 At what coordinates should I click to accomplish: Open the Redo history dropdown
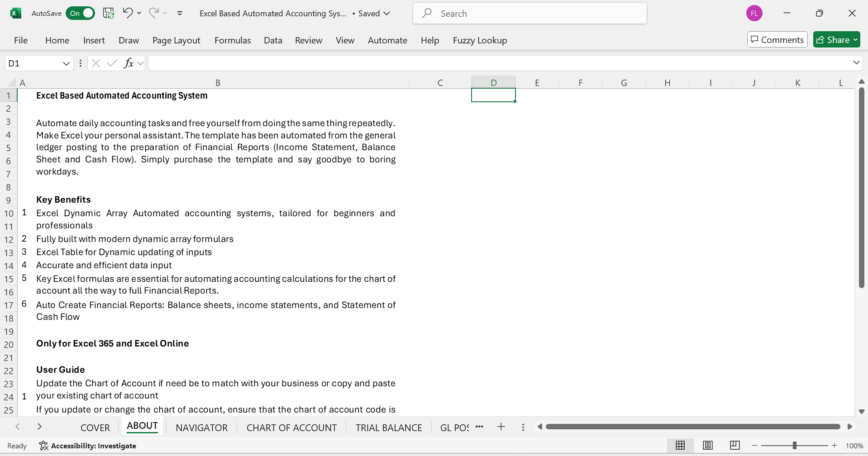click(165, 13)
